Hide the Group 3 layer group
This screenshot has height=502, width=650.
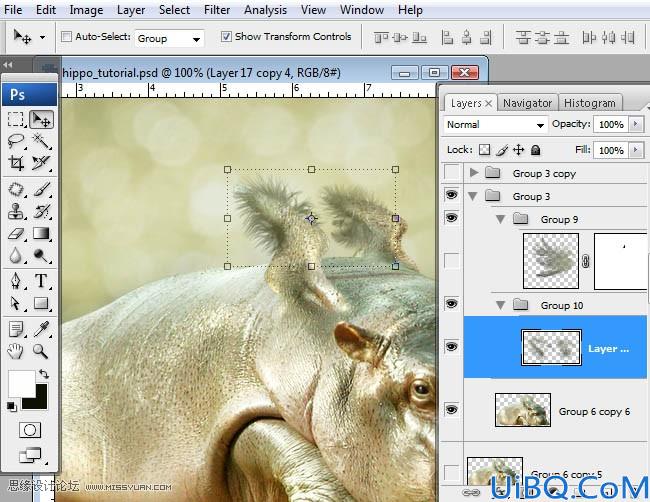pyautogui.click(x=452, y=194)
